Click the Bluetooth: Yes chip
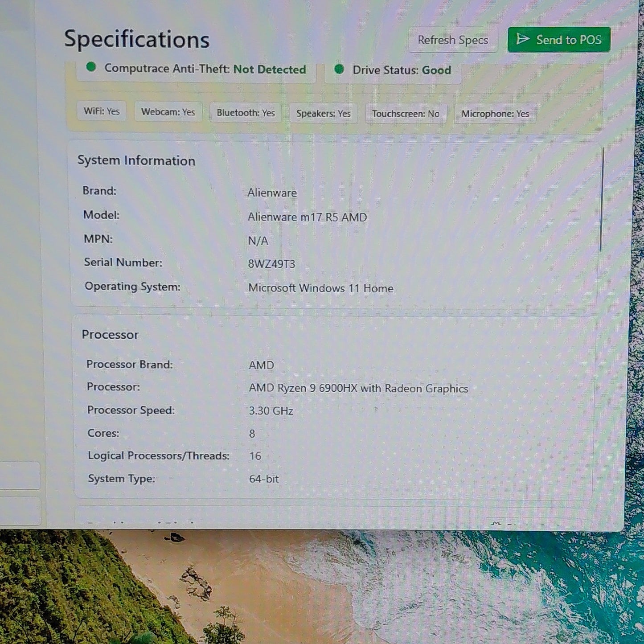Viewport: 644px width, 644px height. point(246,113)
